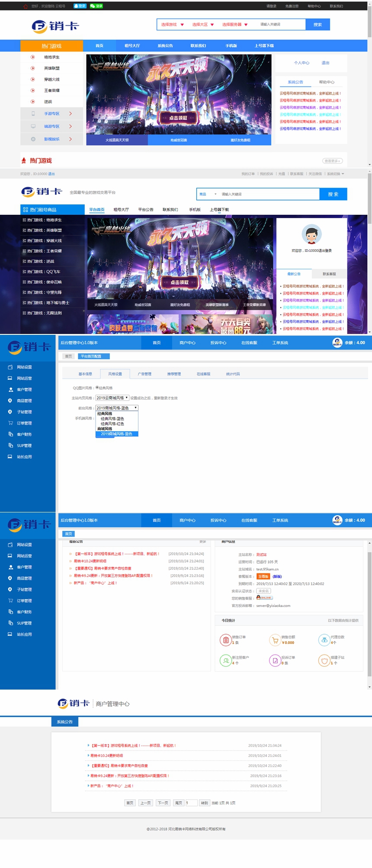Click the round icon beside 影视娱乐
Image resolution: width=372 pixels, height=868 pixels.
click(33, 139)
